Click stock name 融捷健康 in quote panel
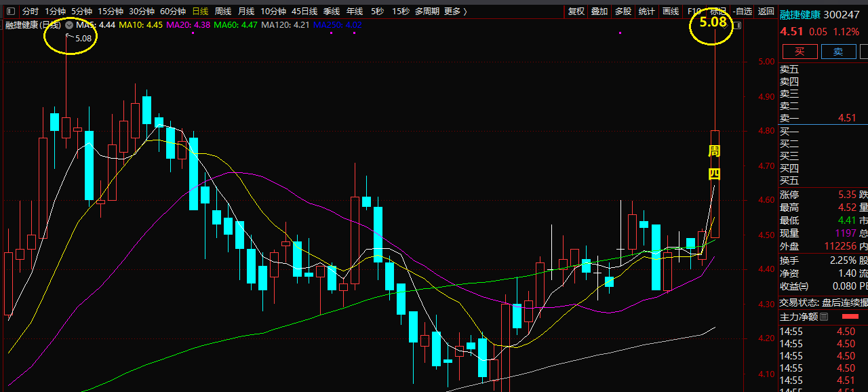 (x=800, y=14)
